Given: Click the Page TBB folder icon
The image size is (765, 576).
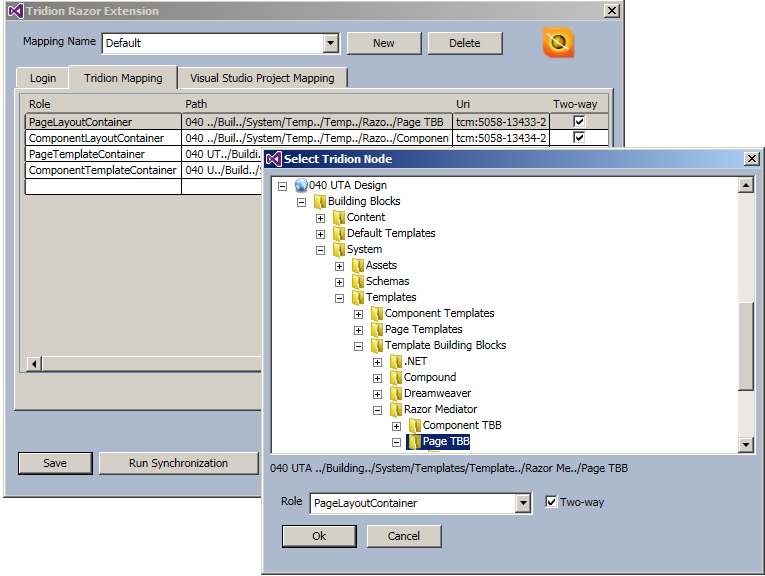Looking at the screenshot, I should tap(415, 442).
